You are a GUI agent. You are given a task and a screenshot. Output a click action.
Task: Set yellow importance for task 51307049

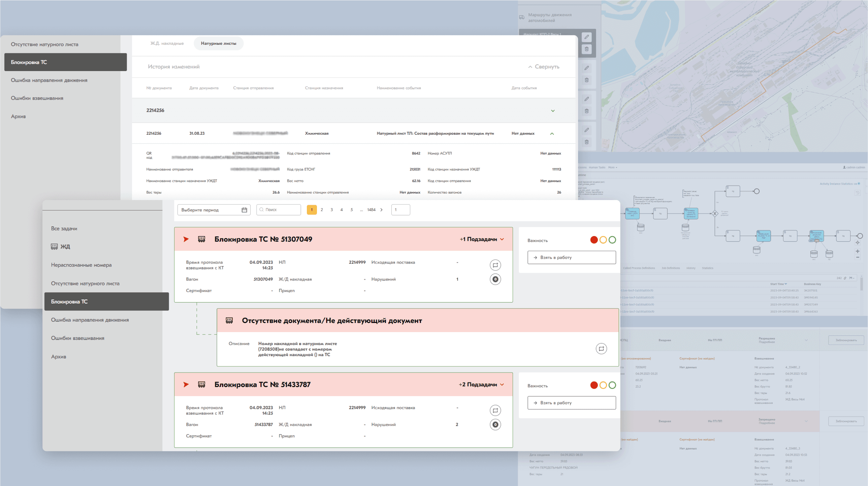pyautogui.click(x=603, y=240)
